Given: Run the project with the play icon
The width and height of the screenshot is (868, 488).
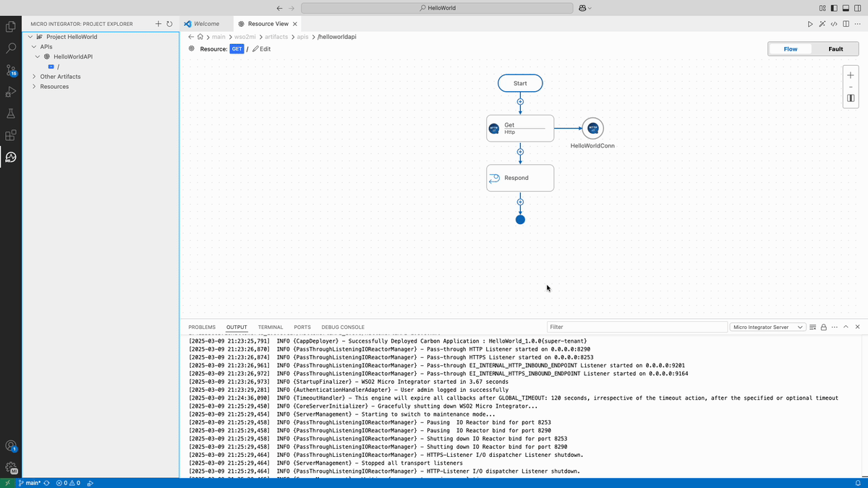Looking at the screenshot, I should click(810, 24).
